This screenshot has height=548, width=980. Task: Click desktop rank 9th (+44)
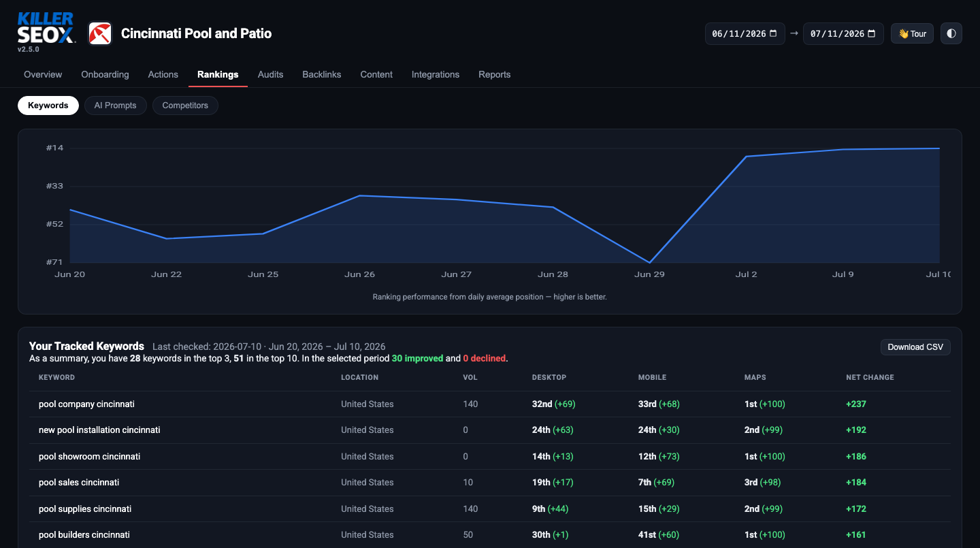tap(551, 509)
